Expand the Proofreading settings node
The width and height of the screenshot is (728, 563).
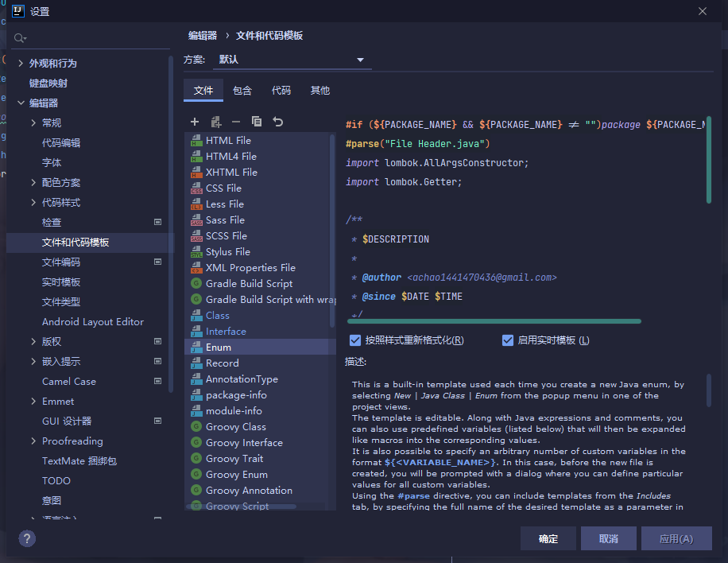pyautogui.click(x=33, y=441)
